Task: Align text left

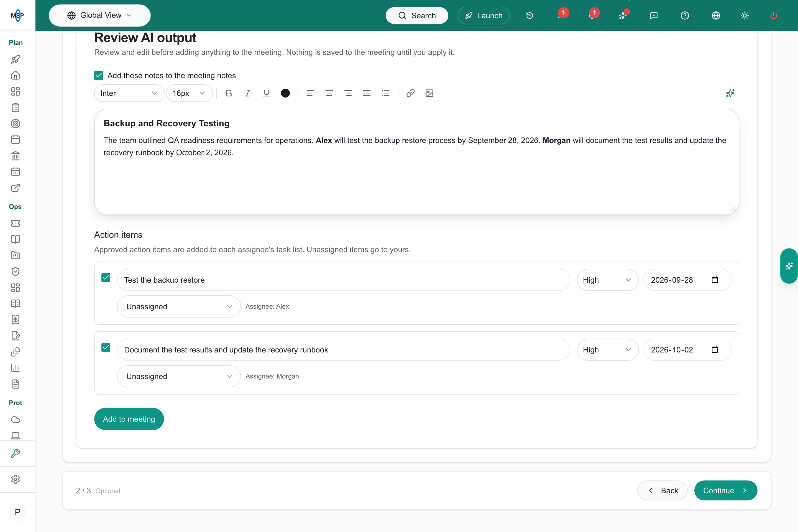Action: coord(310,93)
